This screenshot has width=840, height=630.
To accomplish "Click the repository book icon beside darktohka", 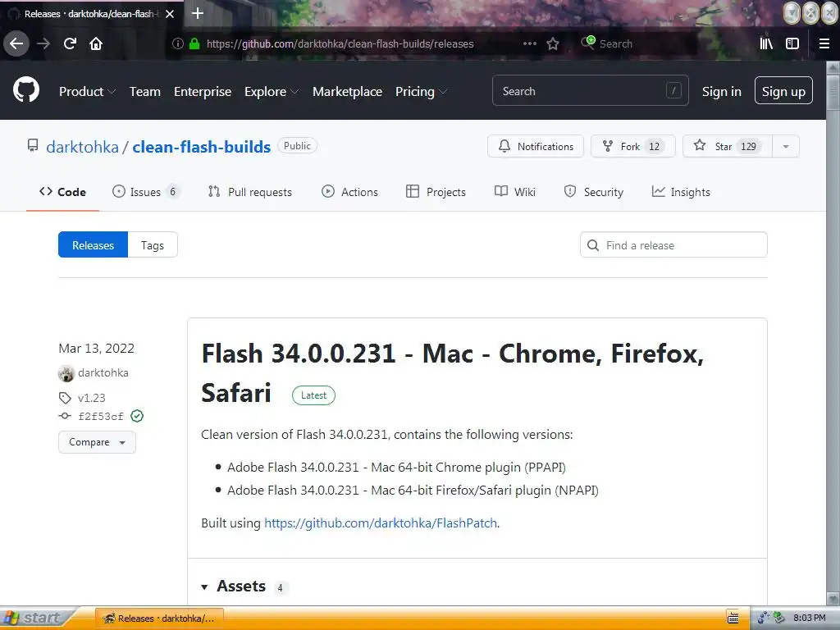I will coord(33,145).
